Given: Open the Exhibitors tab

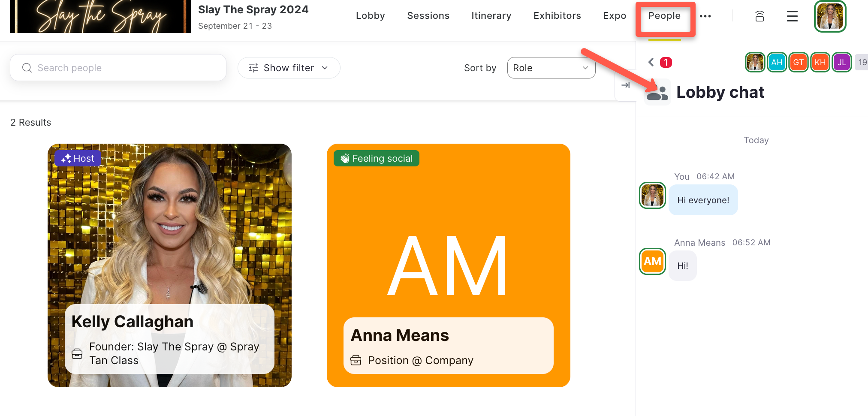Looking at the screenshot, I should coord(557,16).
